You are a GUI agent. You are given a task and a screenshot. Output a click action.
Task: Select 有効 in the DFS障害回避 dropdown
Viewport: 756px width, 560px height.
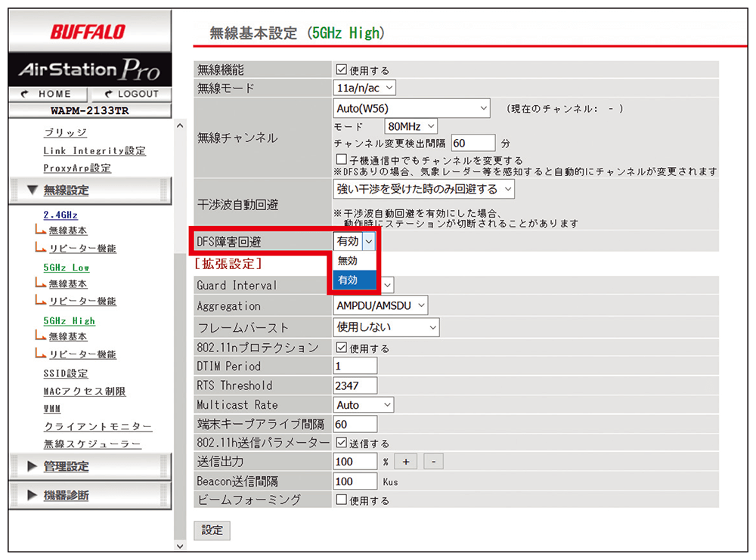[350, 279]
